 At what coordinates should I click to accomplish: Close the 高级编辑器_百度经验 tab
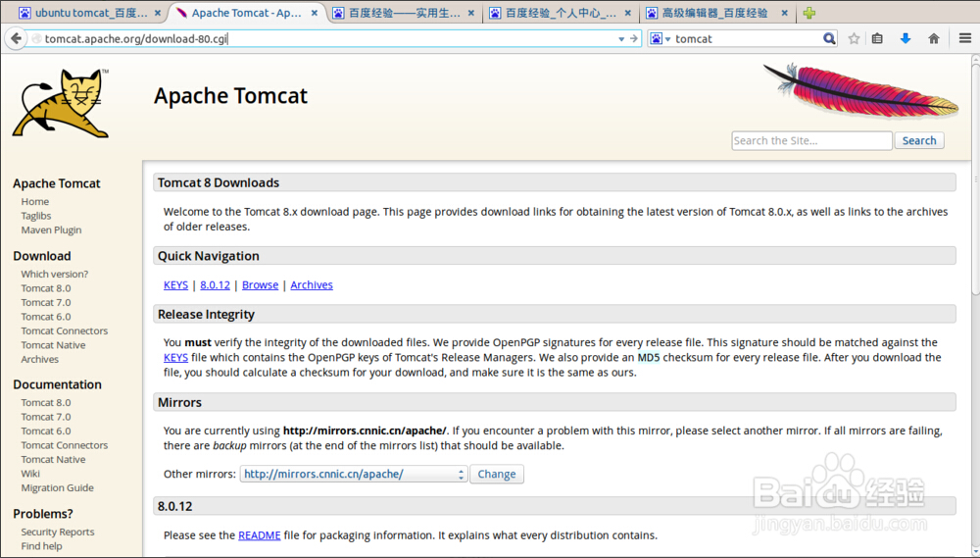784,13
